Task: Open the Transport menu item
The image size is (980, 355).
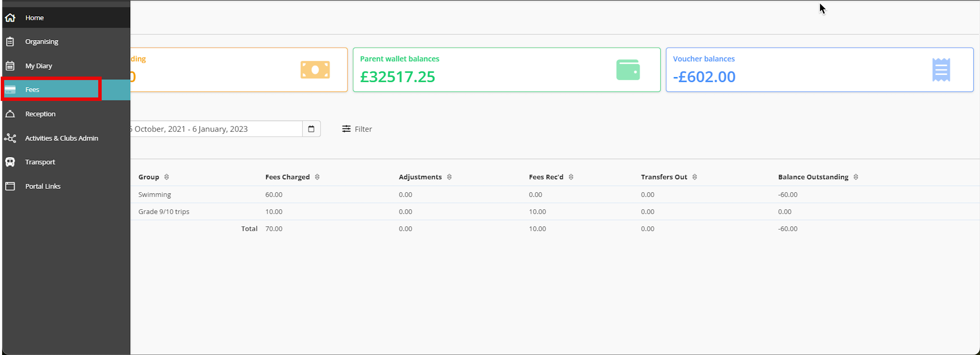Action: coord(40,162)
